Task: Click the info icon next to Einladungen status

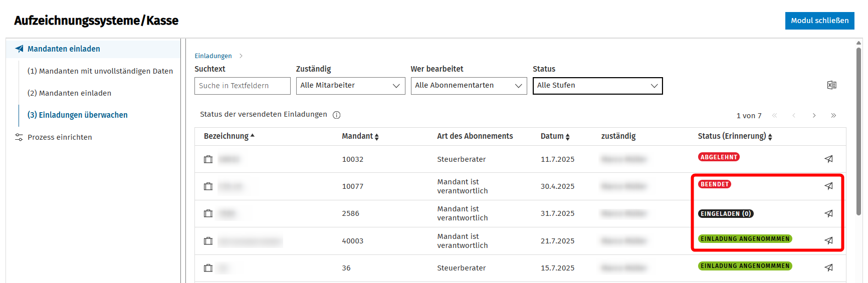Action: [337, 115]
